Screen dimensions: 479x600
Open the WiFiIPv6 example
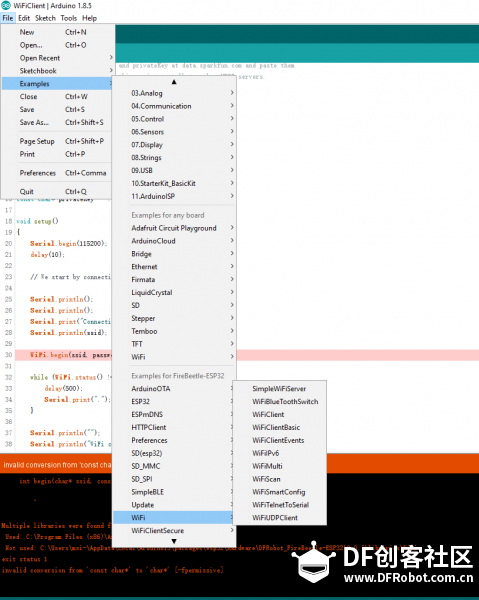click(280, 453)
